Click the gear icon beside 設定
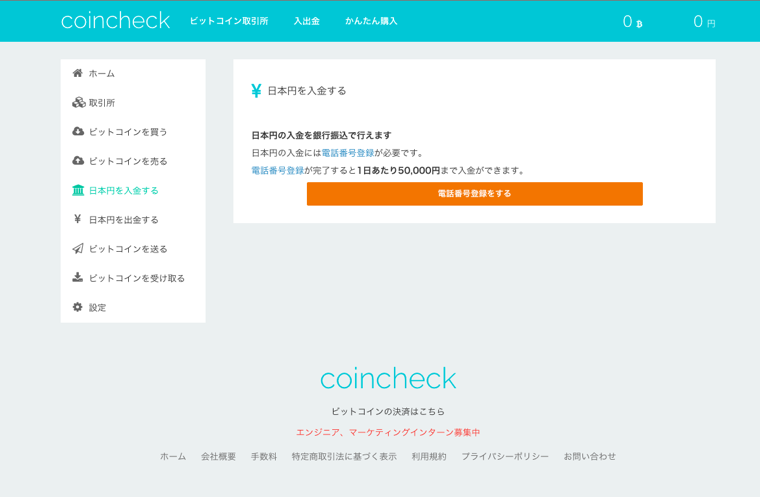Image resolution: width=760 pixels, height=497 pixels. 78,307
